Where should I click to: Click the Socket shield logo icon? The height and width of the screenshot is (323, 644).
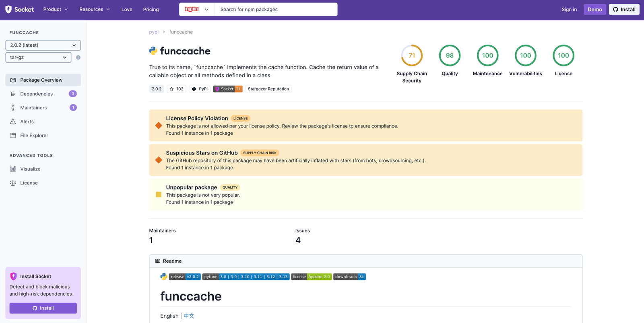click(8, 9)
